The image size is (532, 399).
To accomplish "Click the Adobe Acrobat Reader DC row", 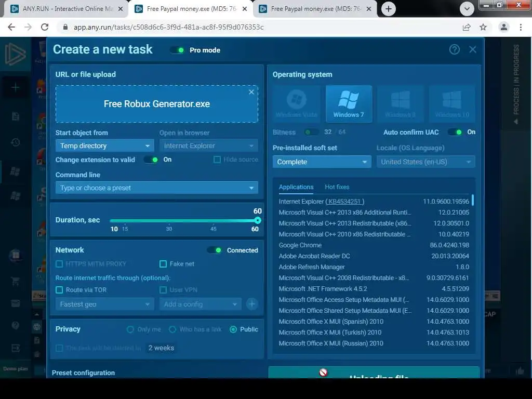I will click(x=374, y=256).
